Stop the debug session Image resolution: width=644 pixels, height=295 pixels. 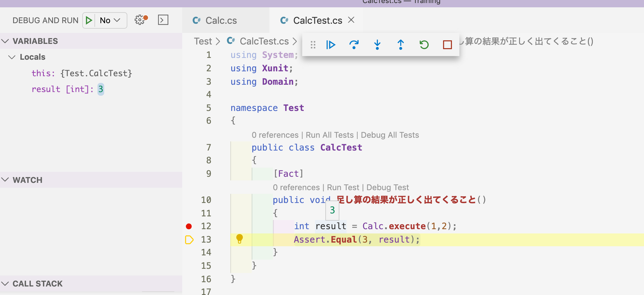pos(448,45)
